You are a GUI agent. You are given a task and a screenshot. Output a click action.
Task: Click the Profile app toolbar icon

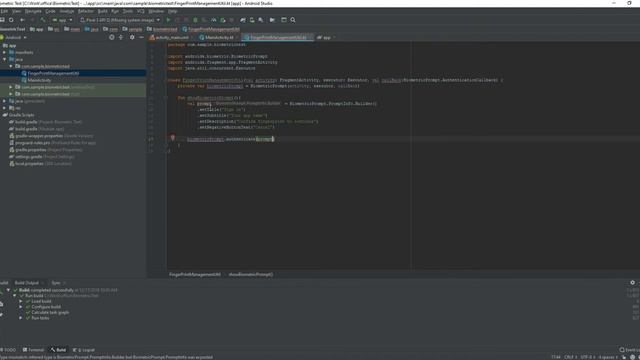pos(213,20)
